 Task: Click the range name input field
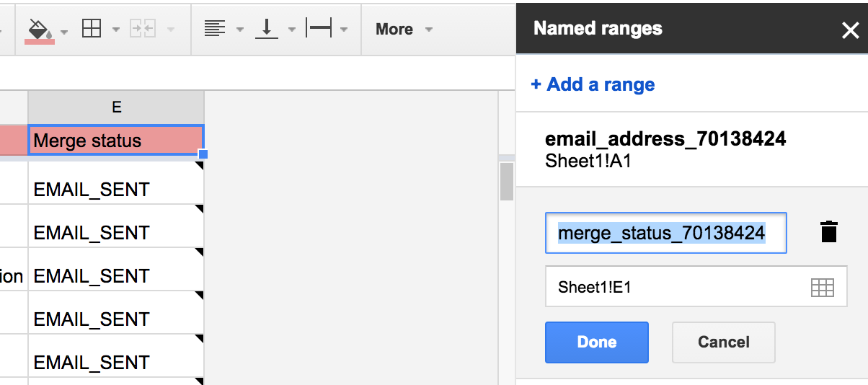pos(665,233)
